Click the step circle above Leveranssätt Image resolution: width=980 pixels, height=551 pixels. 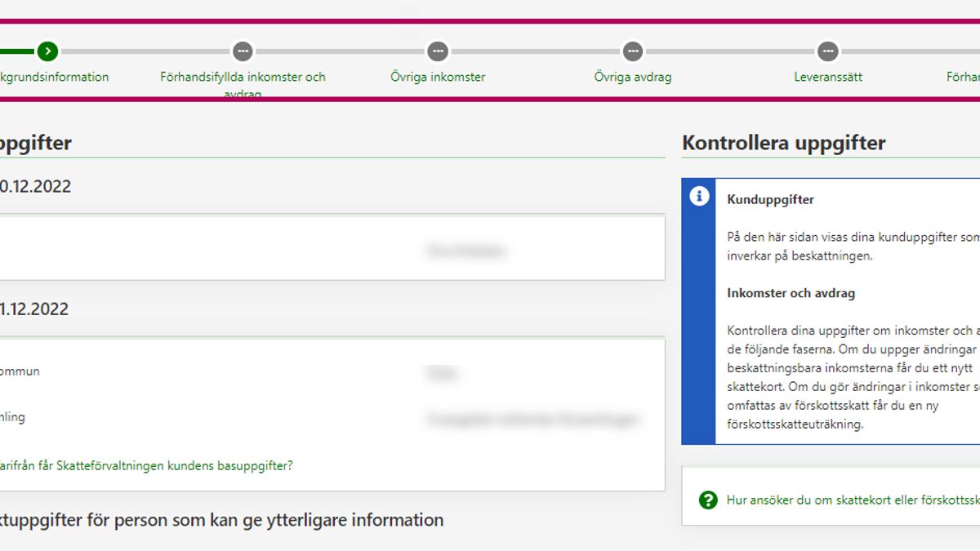(827, 51)
